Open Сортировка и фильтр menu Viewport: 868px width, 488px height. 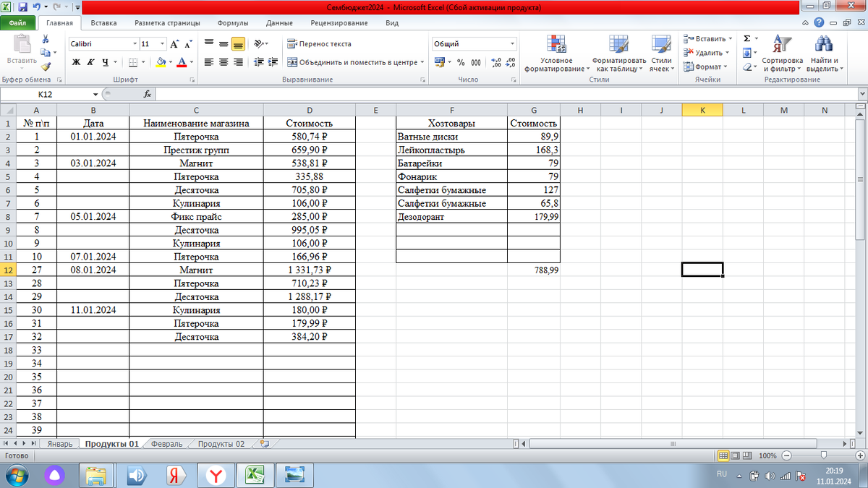tap(783, 53)
